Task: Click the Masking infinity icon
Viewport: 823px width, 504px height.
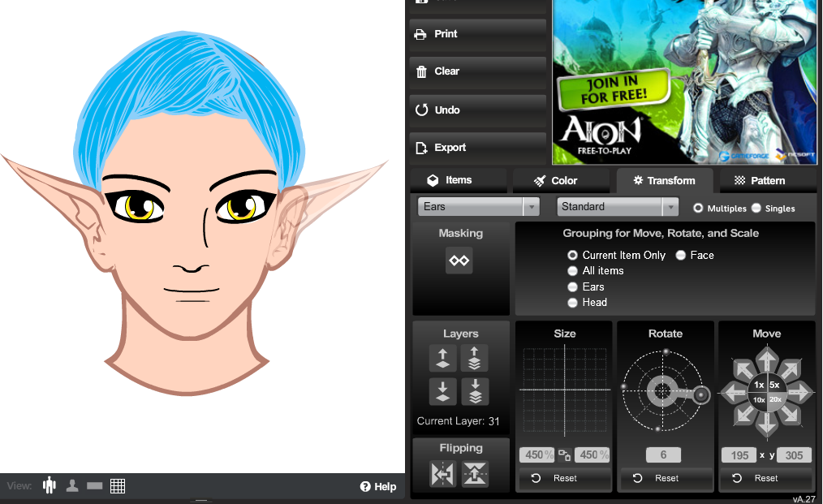Action: pyautogui.click(x=459, y=261)
